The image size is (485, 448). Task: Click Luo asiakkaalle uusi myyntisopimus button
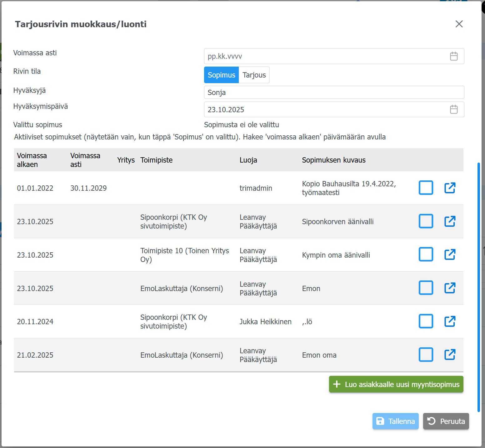click(x=396, y=384)
